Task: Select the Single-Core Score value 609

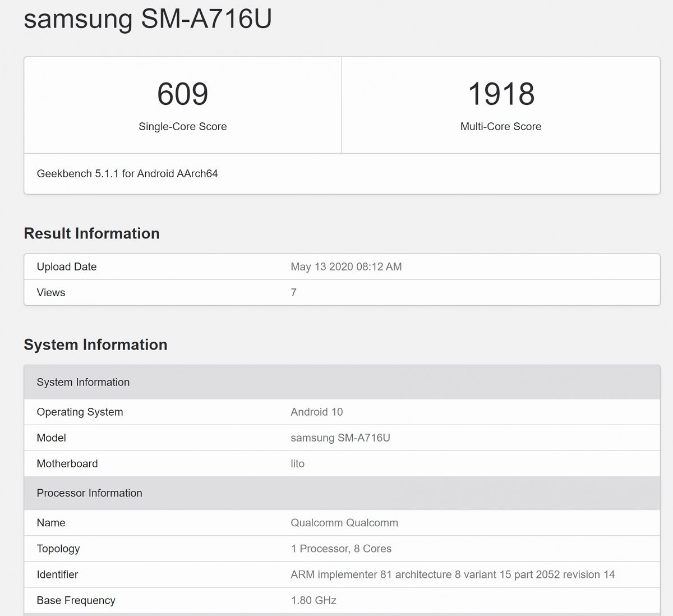Action: [x=182, y=94]
